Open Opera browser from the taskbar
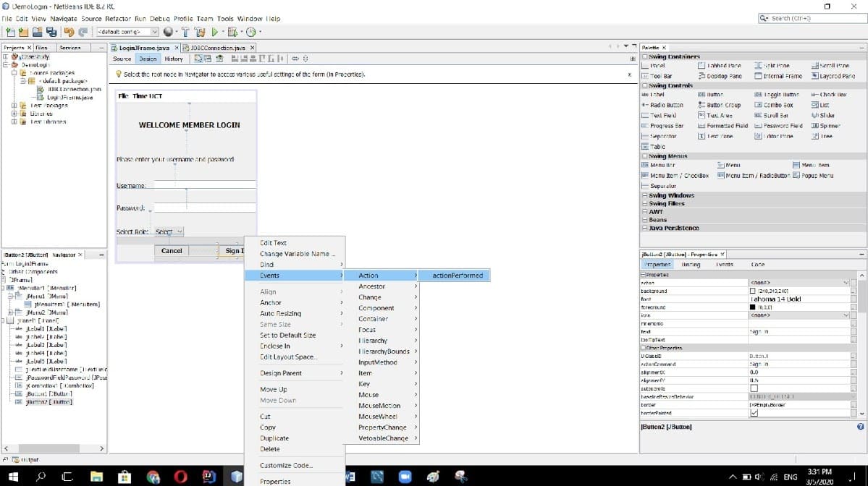 [180, 477]
